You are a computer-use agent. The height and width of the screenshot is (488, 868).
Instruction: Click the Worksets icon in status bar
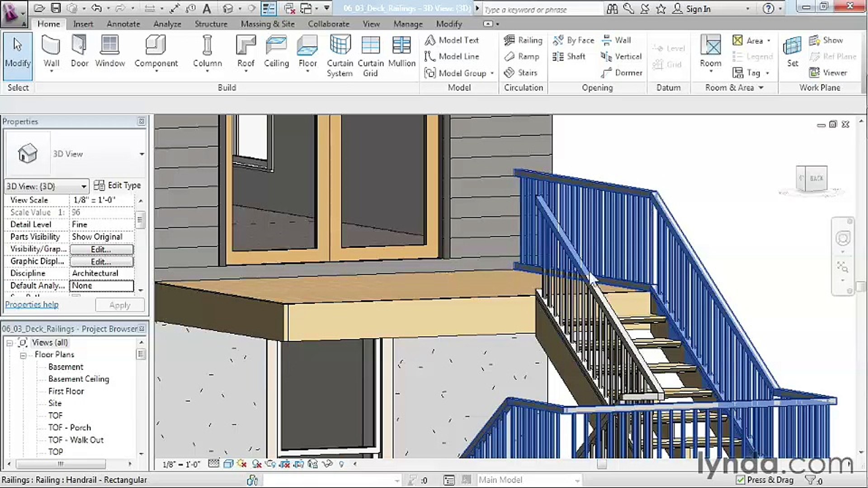tap(252, 480)
